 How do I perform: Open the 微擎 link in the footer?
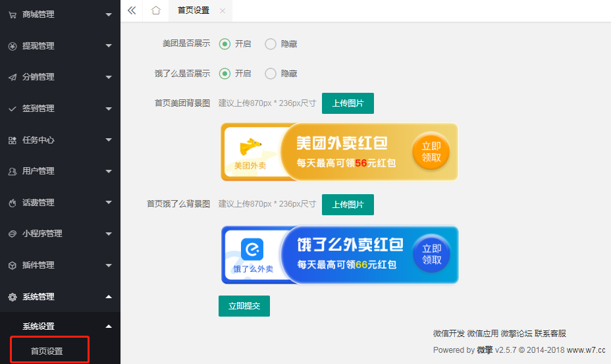[x=485, y=350]
